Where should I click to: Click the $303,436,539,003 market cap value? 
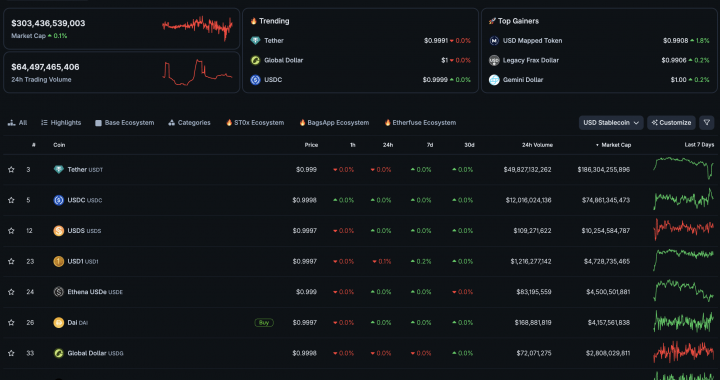coord(48,23)
